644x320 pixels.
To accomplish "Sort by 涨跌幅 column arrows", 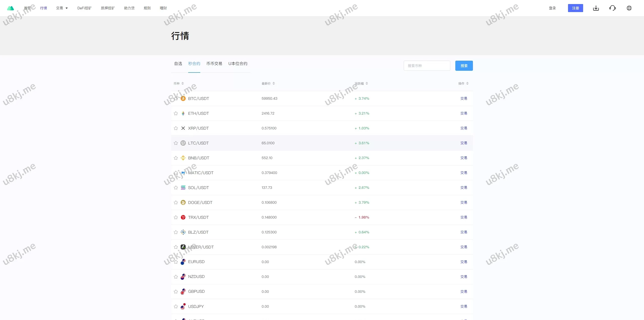I will tap(367, 83).
